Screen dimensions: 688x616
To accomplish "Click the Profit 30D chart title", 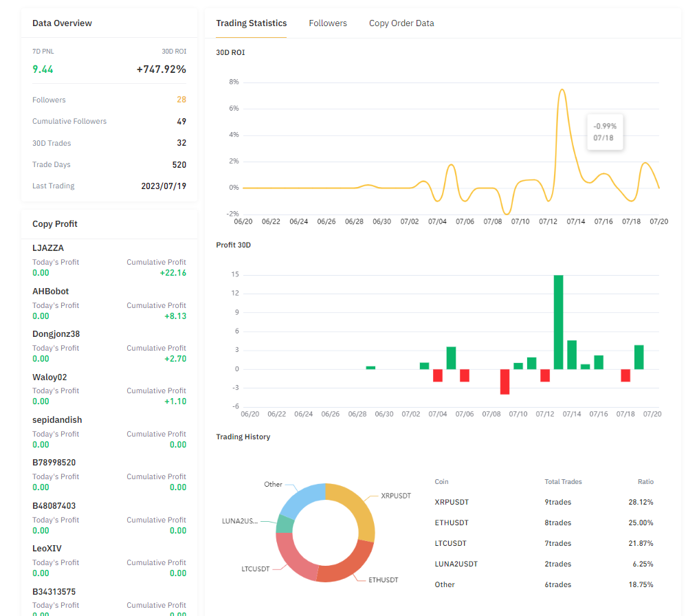I will 234,245.
